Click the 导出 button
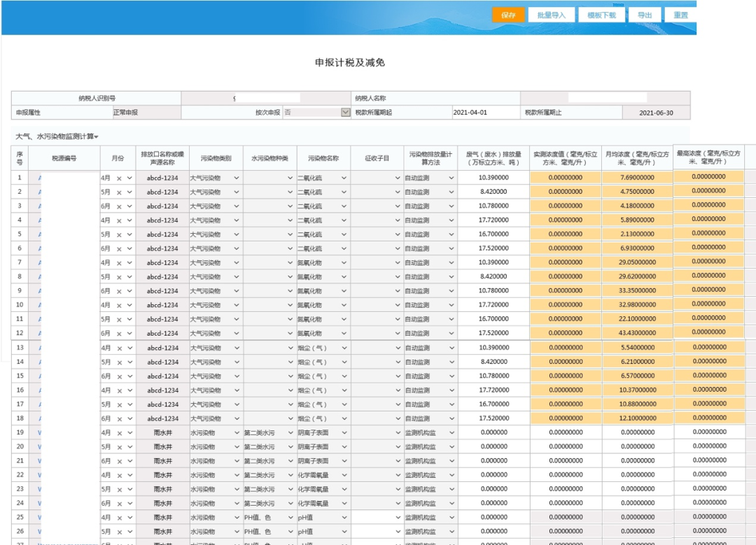756x545 pixels. tap(645, 15)
